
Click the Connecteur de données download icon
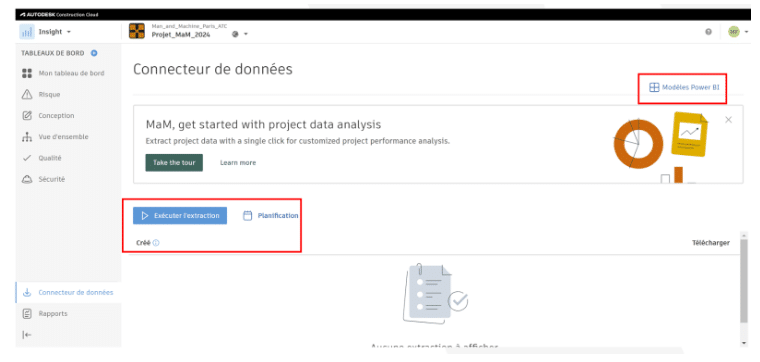[x=27, y=293]
